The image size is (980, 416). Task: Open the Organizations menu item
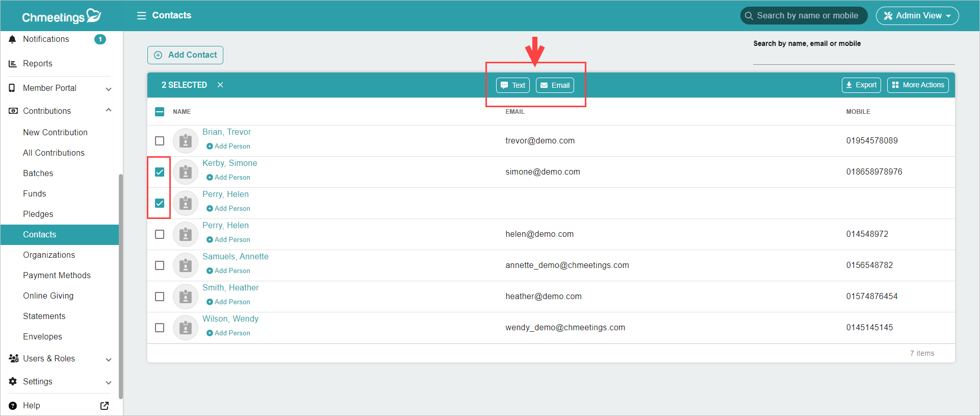(49, 255)
